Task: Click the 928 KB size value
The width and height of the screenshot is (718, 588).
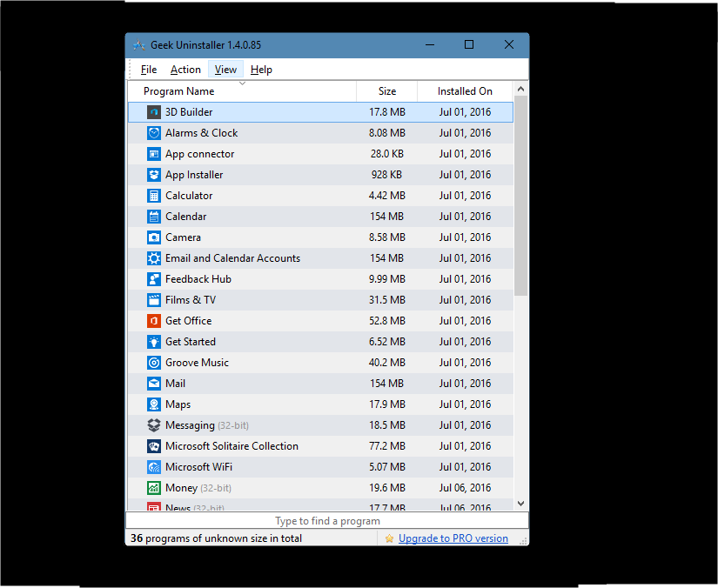Action: pyautogui.click(x=387, y=175)
